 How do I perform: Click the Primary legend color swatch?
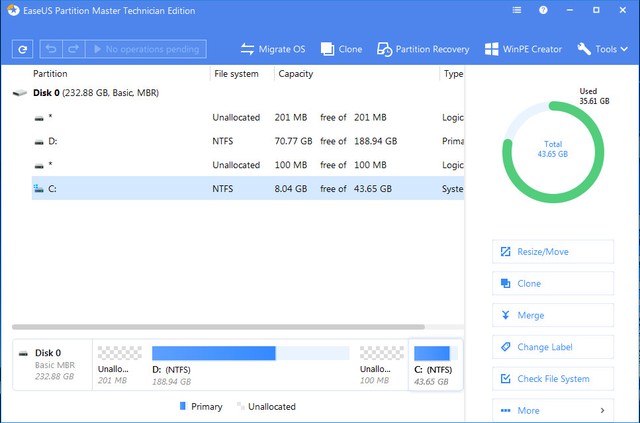pos(182,406)
